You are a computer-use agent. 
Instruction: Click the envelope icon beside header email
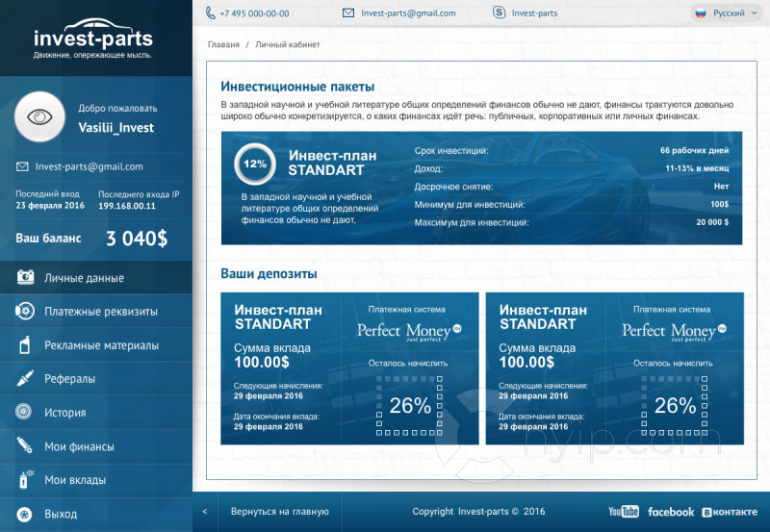[x=348, y=13]
